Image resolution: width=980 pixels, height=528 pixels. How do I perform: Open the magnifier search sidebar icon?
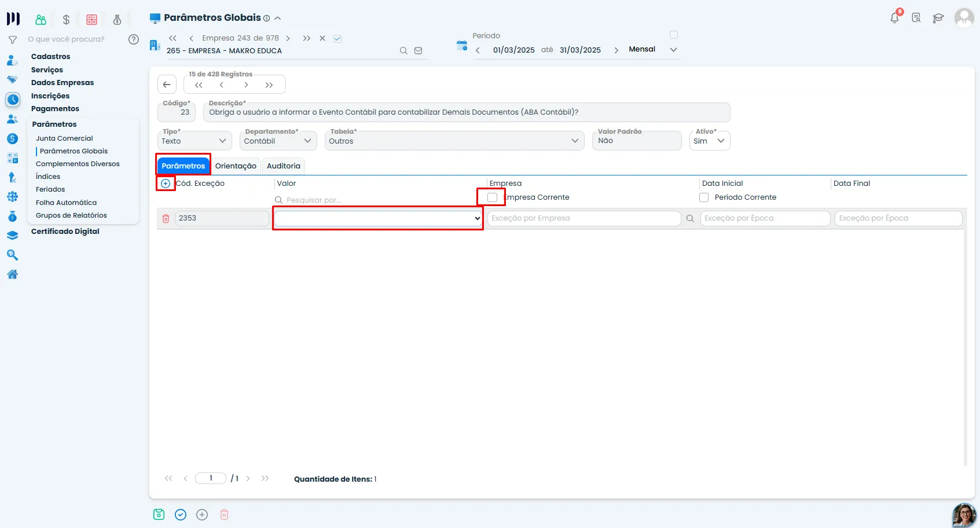point(12,255)
